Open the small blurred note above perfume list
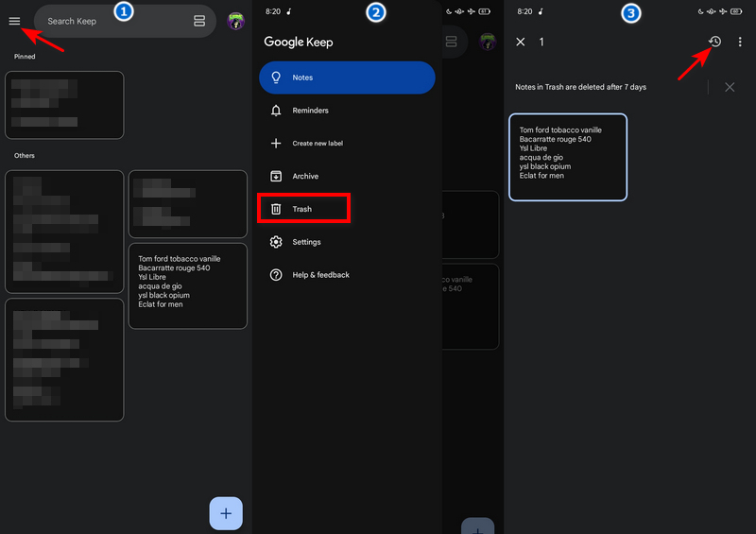756x534 pixels. pos(187,204)
